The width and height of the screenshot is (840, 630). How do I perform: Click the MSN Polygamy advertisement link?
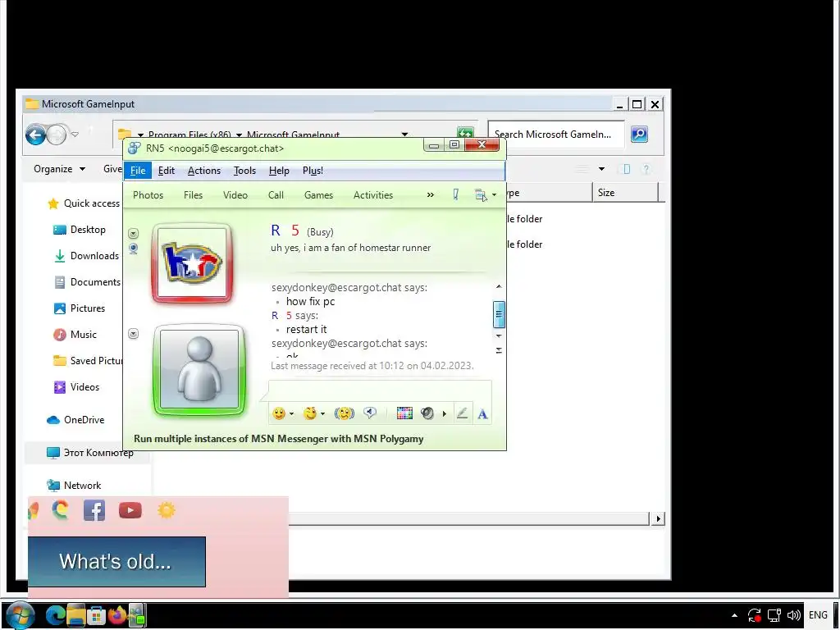(x=279, y=439)
